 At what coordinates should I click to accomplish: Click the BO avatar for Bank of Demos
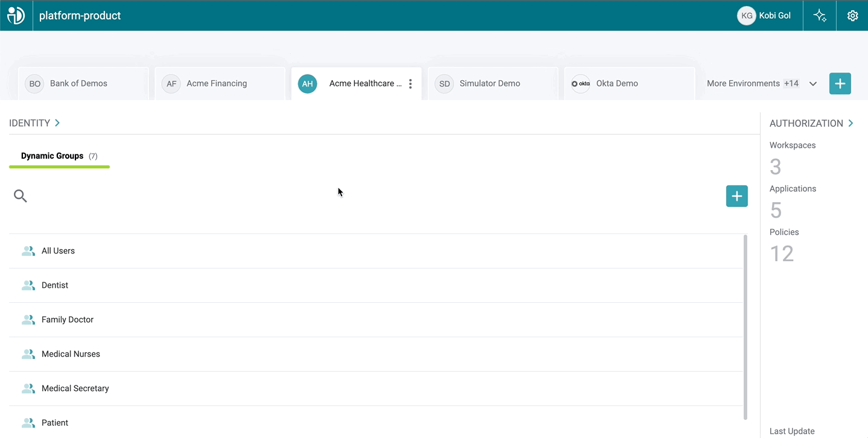[35, 84]
